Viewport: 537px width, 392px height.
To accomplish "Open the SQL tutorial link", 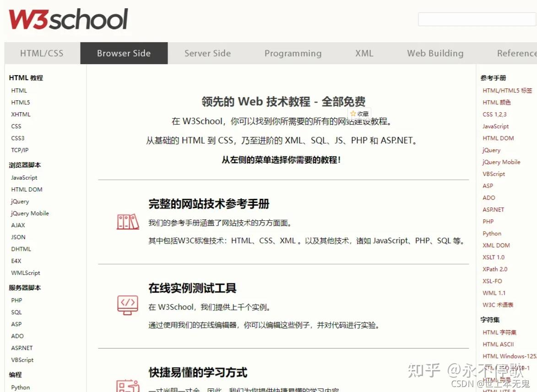I will [x=16, y=312].
